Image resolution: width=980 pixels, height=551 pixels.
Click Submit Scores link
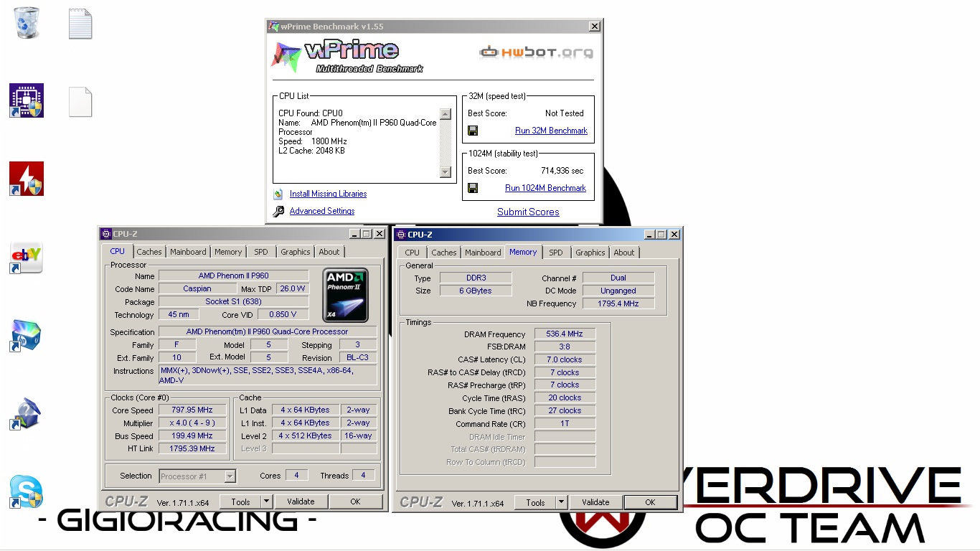528,212
